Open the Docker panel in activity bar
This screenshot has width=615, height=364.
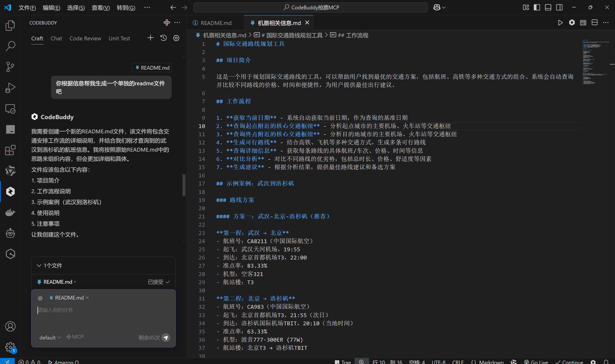[x=10, y=212]
